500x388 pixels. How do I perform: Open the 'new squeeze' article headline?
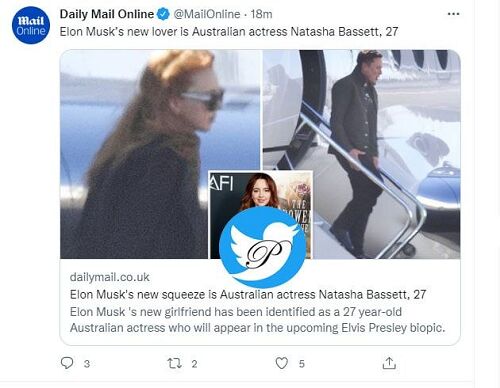[x=248, y=294]
